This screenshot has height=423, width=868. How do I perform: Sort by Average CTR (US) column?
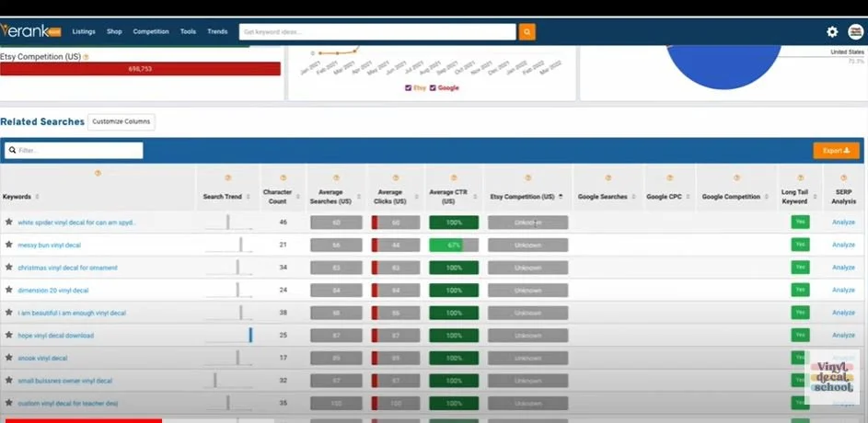[x=476, y=197]
